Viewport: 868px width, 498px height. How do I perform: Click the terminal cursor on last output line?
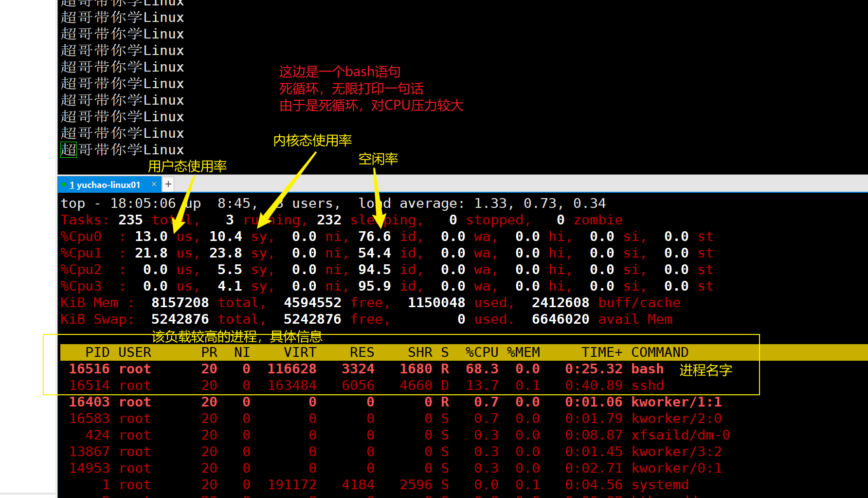[69, 150]
